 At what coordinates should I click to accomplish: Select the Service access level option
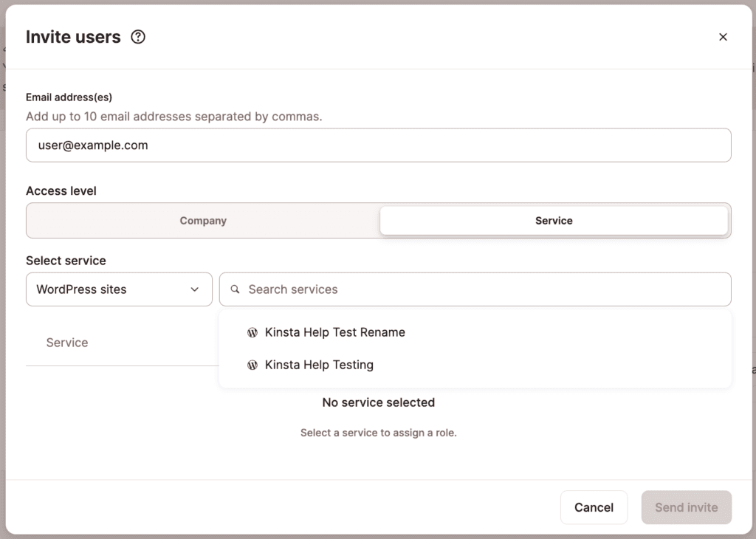click(554, 221)
